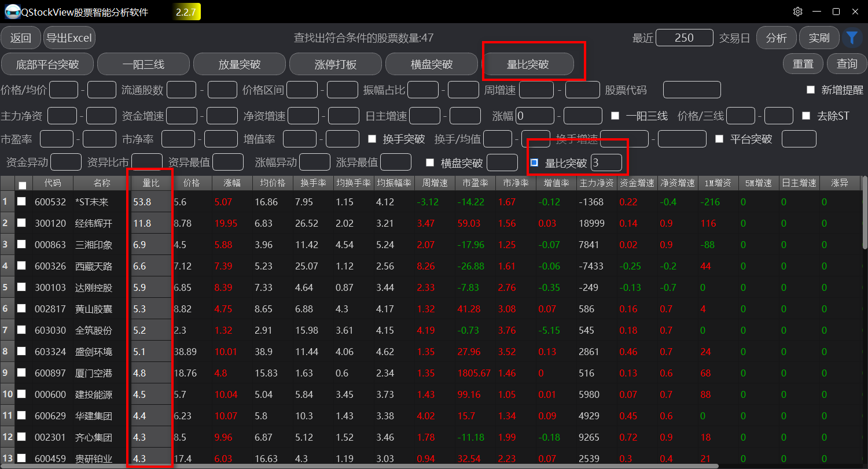Select the 横盘突破 strategy button in the strategy row

pyautogui.click(x=432, y=64)
